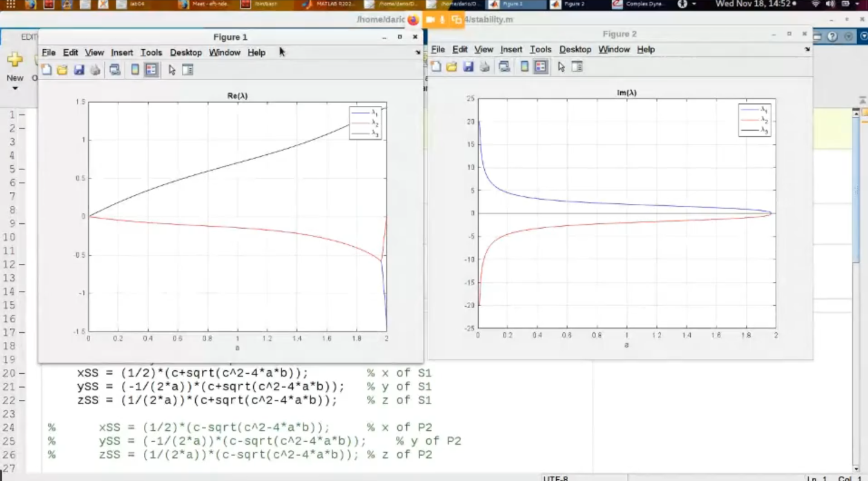The image size is (868, 481).
Task: Open file icon in Figure 1 toolbar
Action: (x=62, y=70)
